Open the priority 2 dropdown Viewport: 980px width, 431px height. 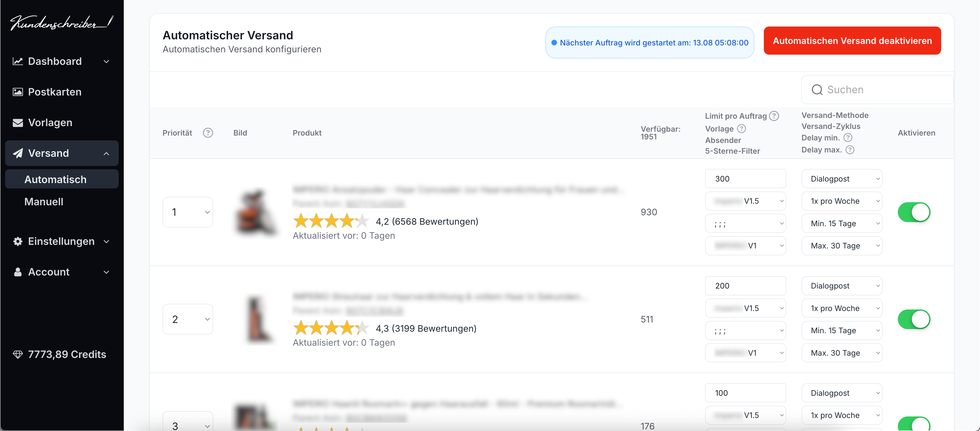coord(188,319)
